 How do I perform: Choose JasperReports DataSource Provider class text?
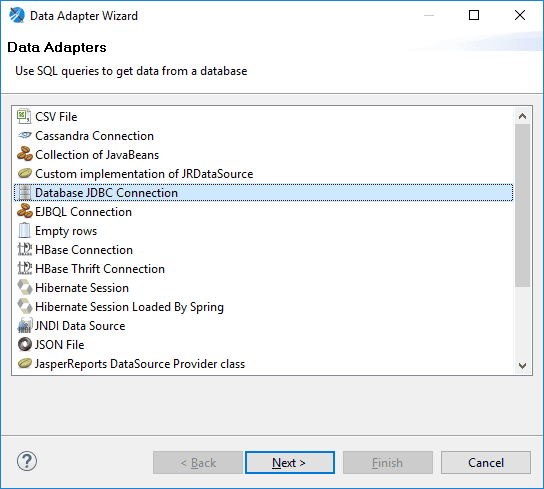[140, 364]
